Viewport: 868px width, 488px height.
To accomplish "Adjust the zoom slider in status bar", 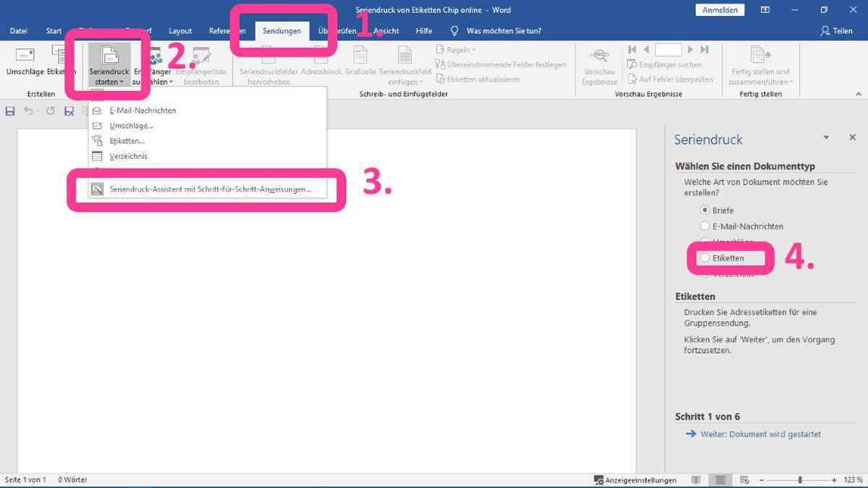I will 799,480.
